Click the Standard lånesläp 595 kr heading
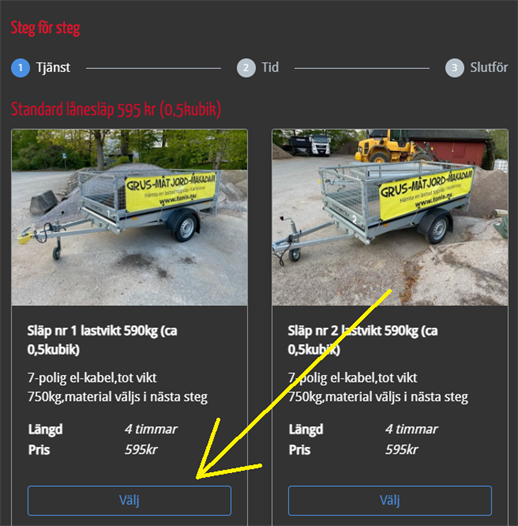Viewport: 518px width, 526px height. pos(116,109)
